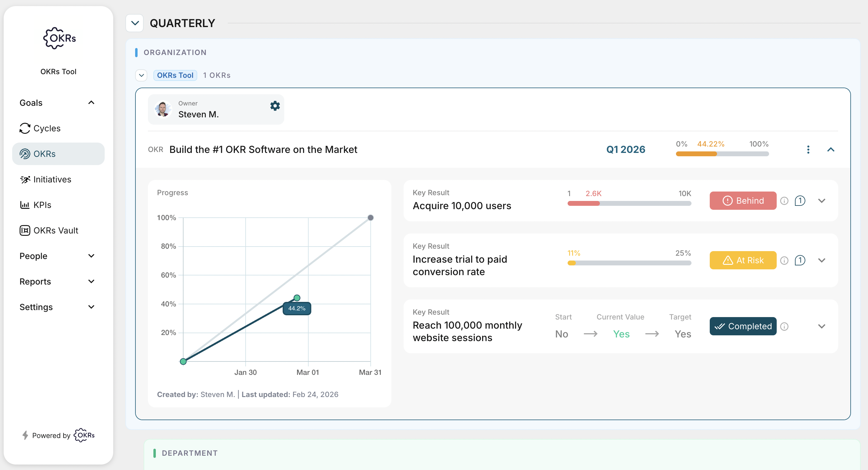Click info icon next to Completed badge
The height and width of the screenshot is (470, 868).
(x=784, y=326)
